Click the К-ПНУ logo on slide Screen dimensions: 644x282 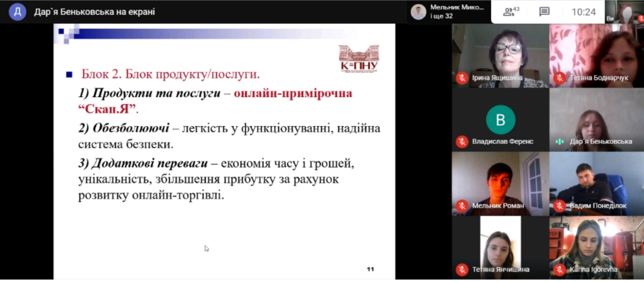[x=359, y=59]
